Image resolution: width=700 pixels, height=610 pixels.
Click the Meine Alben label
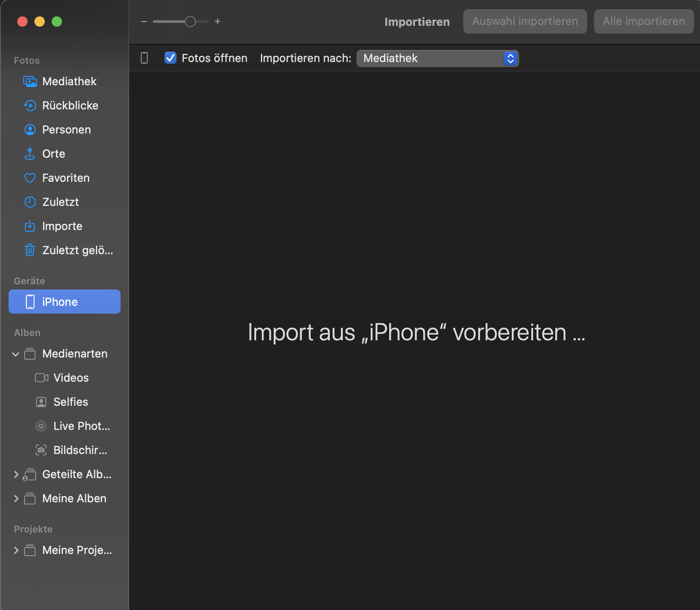(x=74, y=498)
